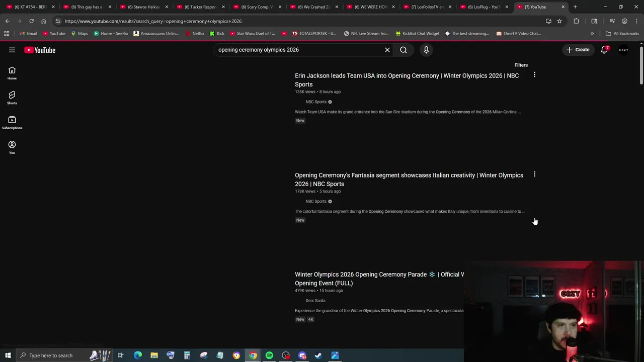The height and width of the screenshot is (362, 644).
Task: Open the Chrome three-dot menu
Action: coord(636,21)
